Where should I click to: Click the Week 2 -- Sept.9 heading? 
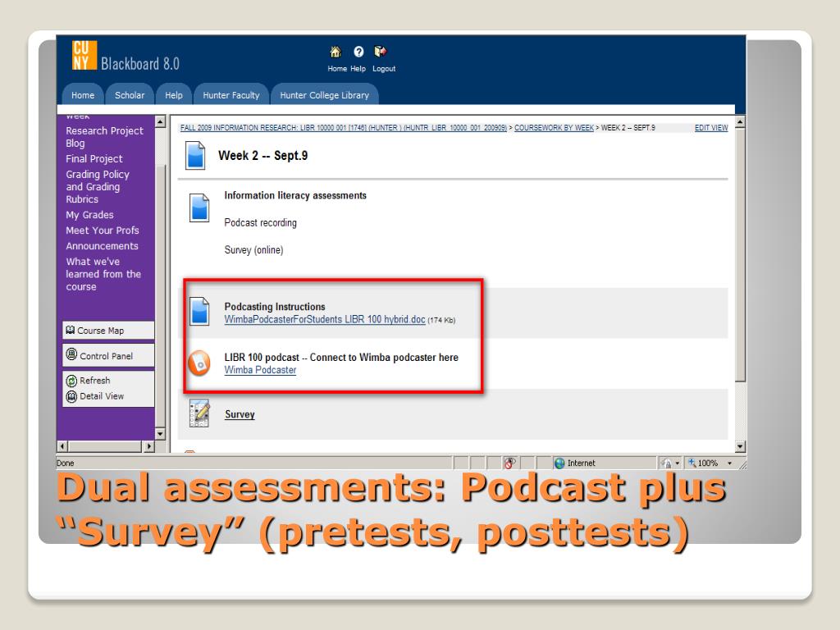pyautogui.click(x=263, y=156)
